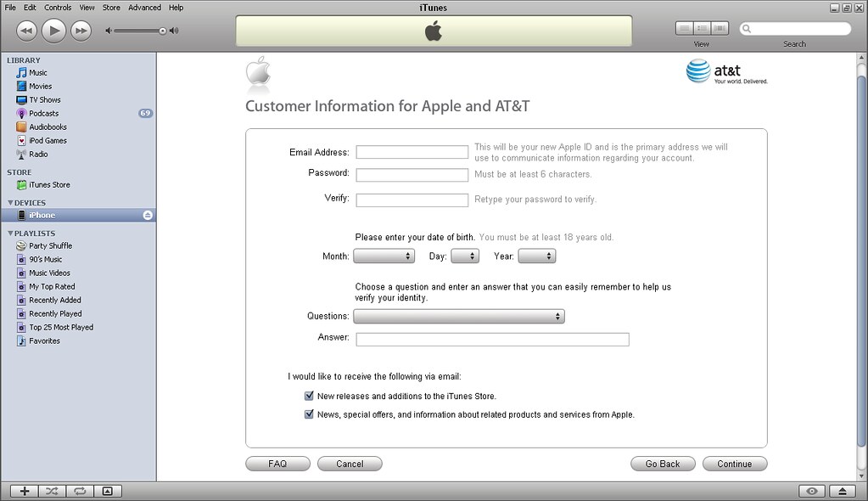Click the eye browser button at bottom right
The image size is (868, 501).
pyautogui.click(x=812, y=491)
